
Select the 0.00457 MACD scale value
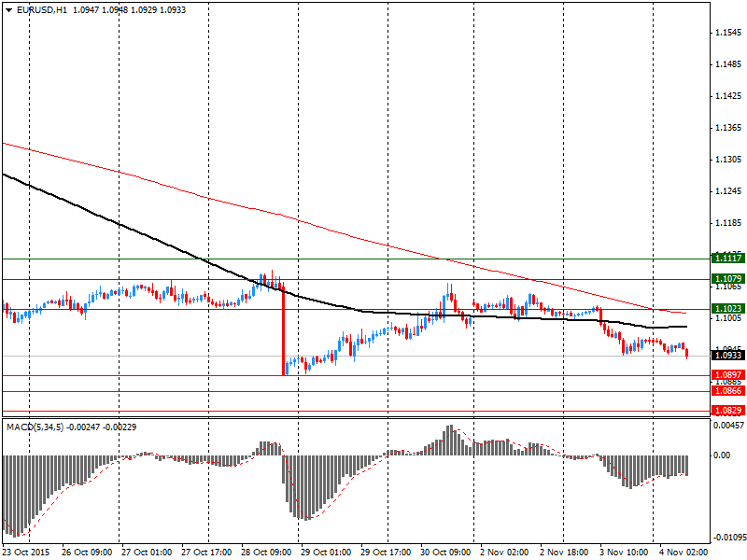click(728, 426)
